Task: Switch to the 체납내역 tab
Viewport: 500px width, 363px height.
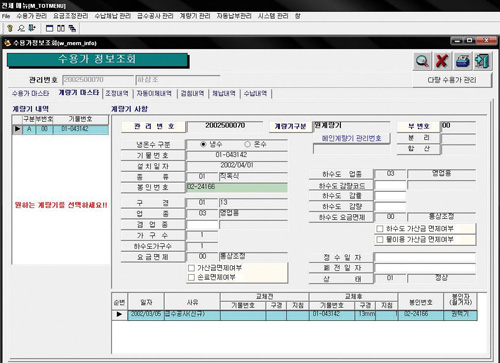Action: click(x=224, y=94)
